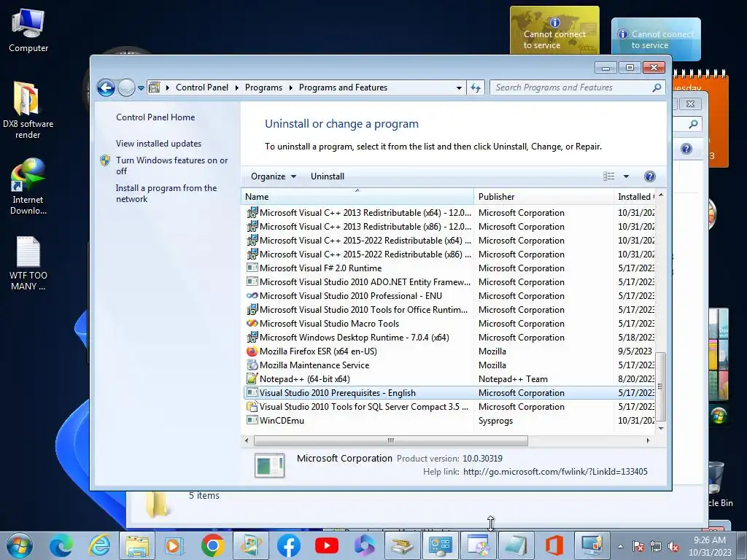The image size is (747, 560).
Task: Go back with the navigation arrow
Action: (x=106, y=87)
